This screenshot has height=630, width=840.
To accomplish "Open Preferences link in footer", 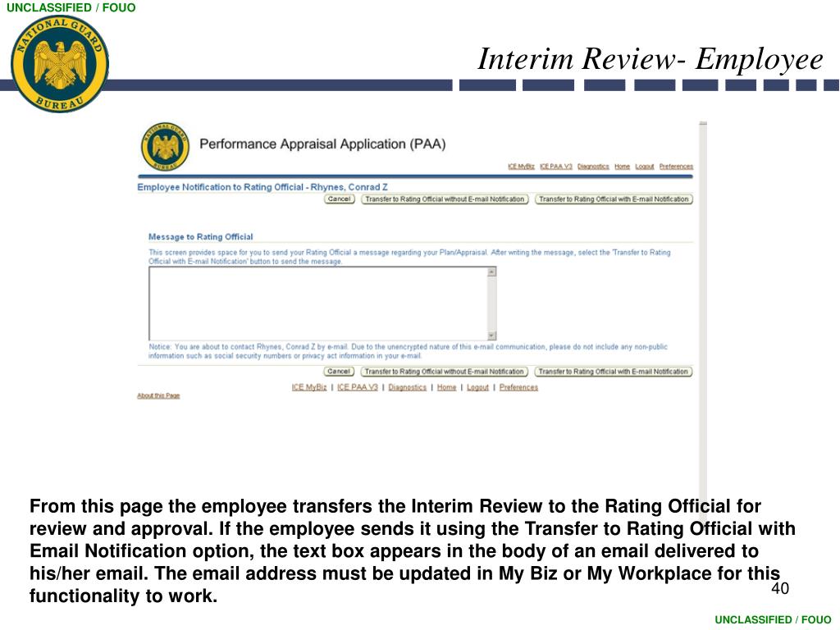I will click(x=518, y=387).
